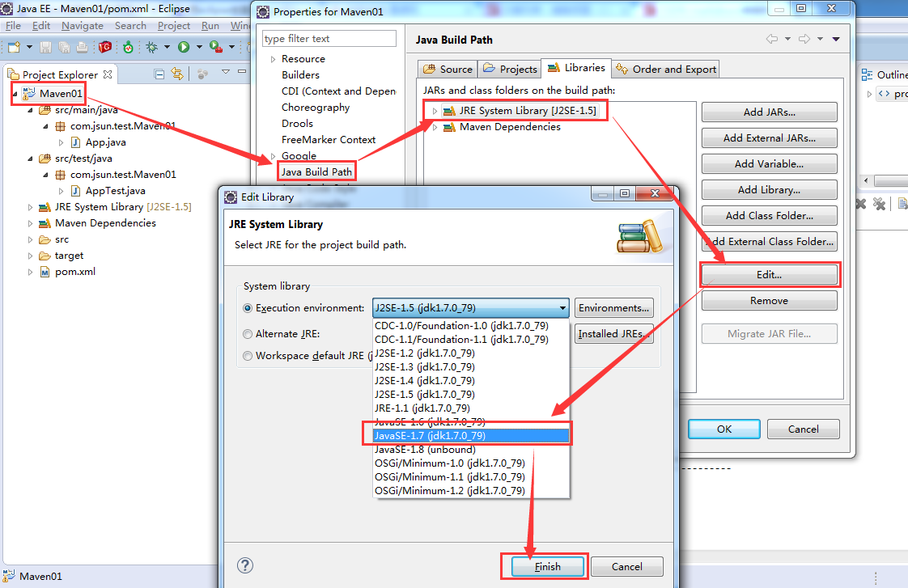Click Add External JARs... button
Viewport: 908px width, 588px height.
[769, 138]
